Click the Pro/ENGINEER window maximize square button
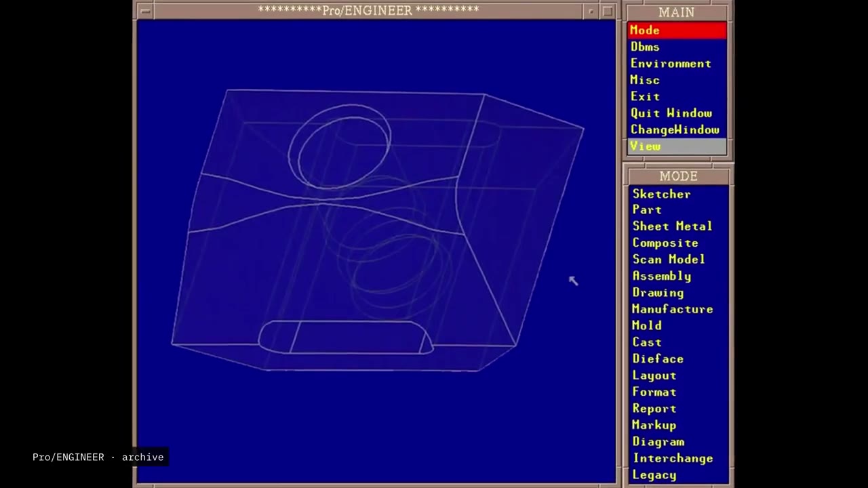This screenshot has width=868, height=488. pos(608,11)
